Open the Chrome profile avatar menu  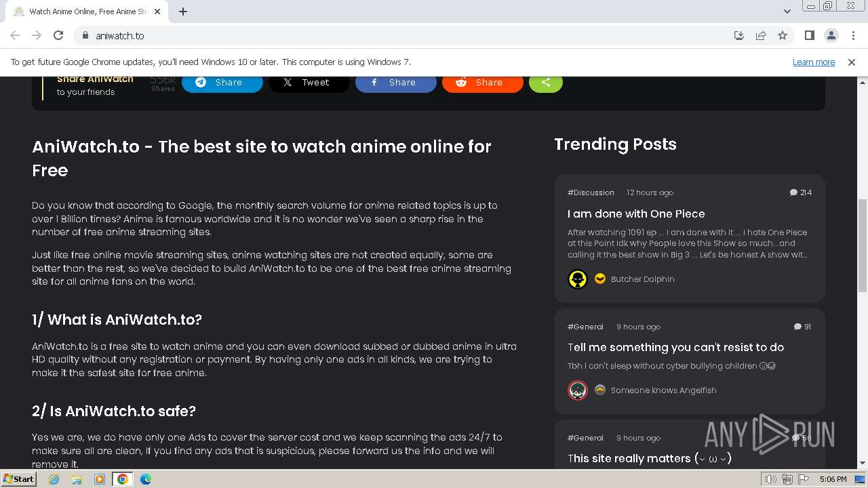click(831, 35)
